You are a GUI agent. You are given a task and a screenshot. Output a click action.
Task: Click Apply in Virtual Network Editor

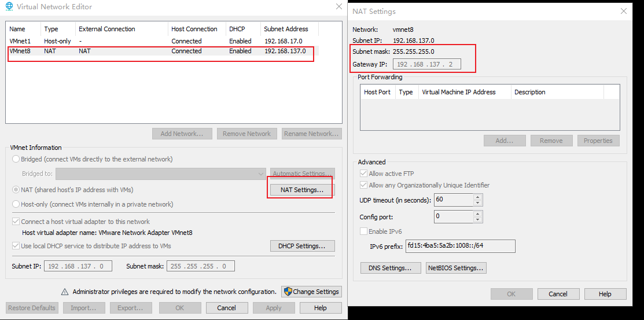tap(274, 308)
